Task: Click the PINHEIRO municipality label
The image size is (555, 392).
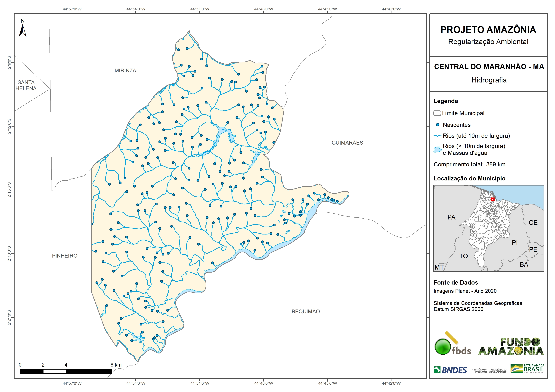Action: [65, 256]
